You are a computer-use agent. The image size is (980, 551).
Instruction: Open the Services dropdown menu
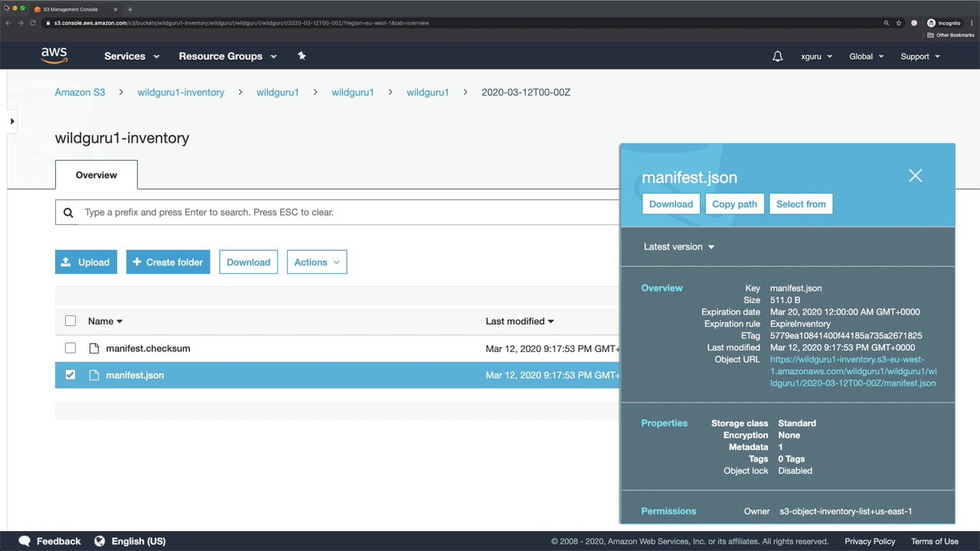pos(132,56)
